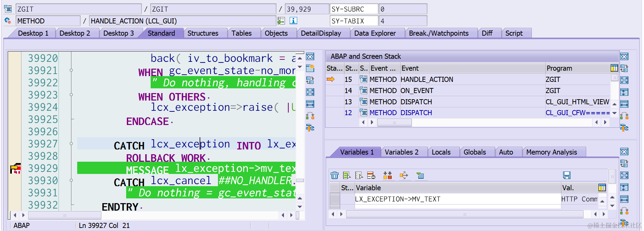The image size is (644, 231).
Task: Maximize source editor horizontally
Action: click(310, 104)
